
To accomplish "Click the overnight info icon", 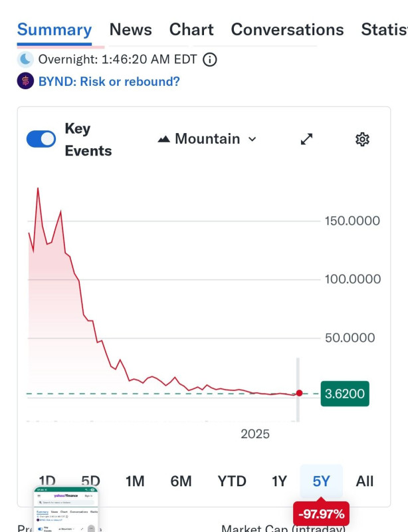I will click(x=209, y=59).
